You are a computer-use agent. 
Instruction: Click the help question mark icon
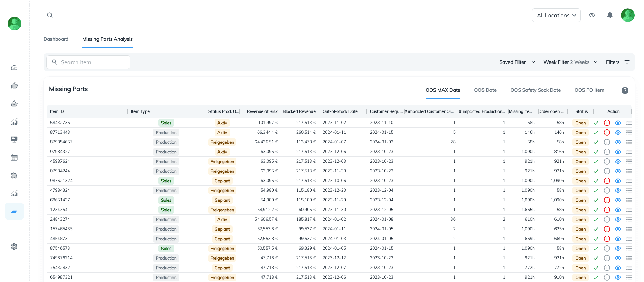tap(625, 90)
